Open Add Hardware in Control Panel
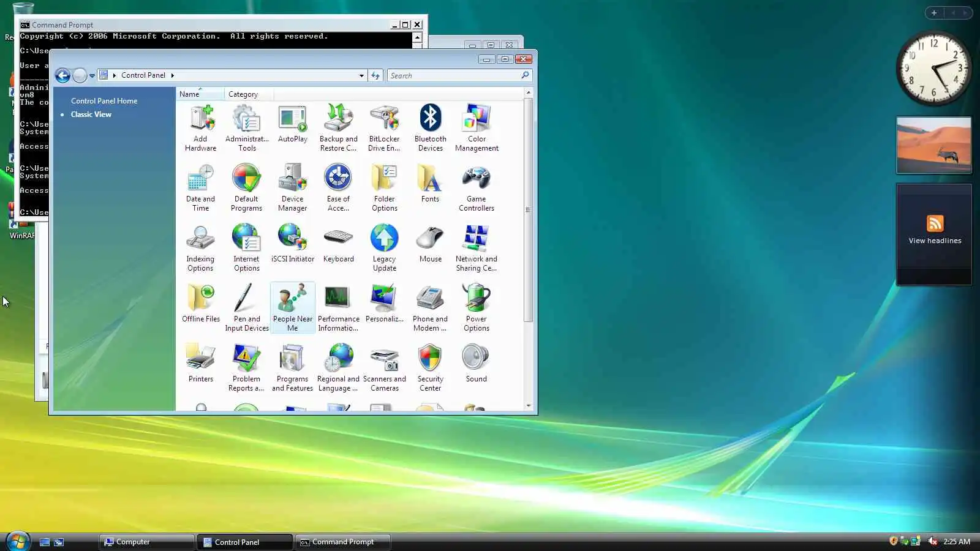The width and height of the screenshot is (980, 551). pyautogui.click(x=200, y=128)
